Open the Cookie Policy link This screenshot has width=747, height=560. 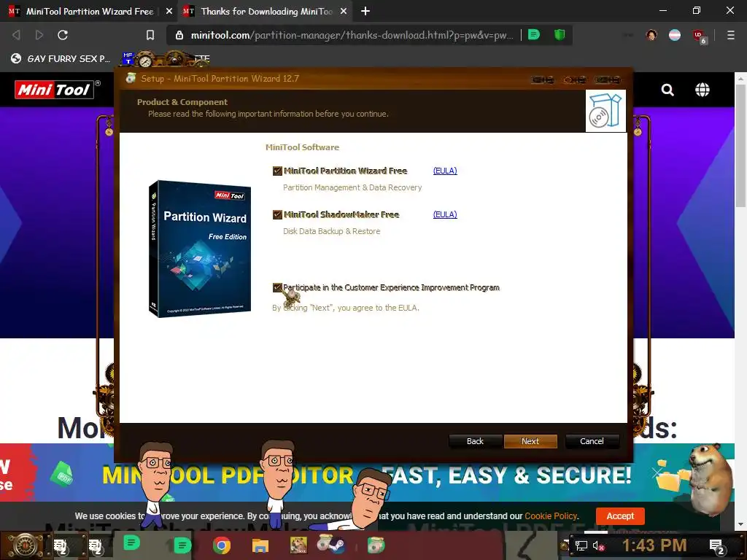pos(551,516)
